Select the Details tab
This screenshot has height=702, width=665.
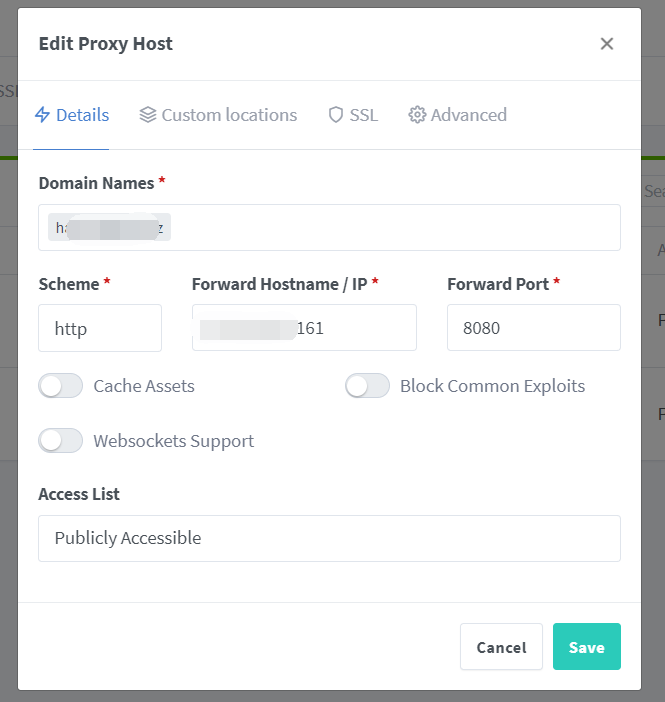[x=82, y=115]
